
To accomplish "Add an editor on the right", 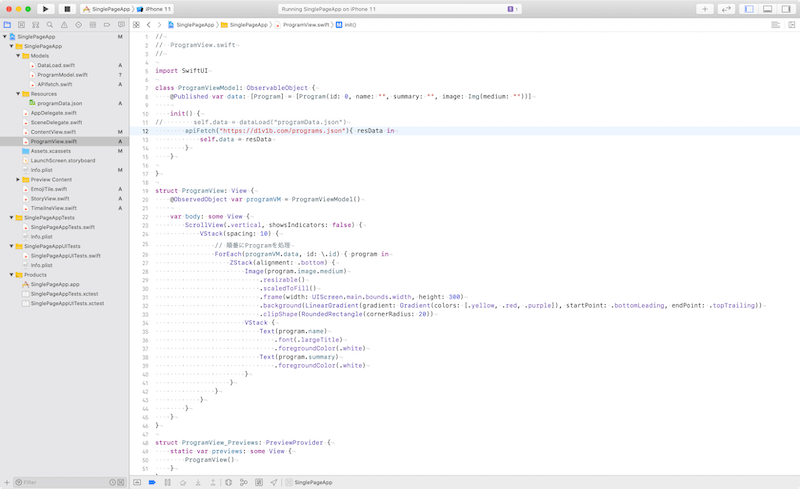I will pyautogui.click(x=791, y=25).
